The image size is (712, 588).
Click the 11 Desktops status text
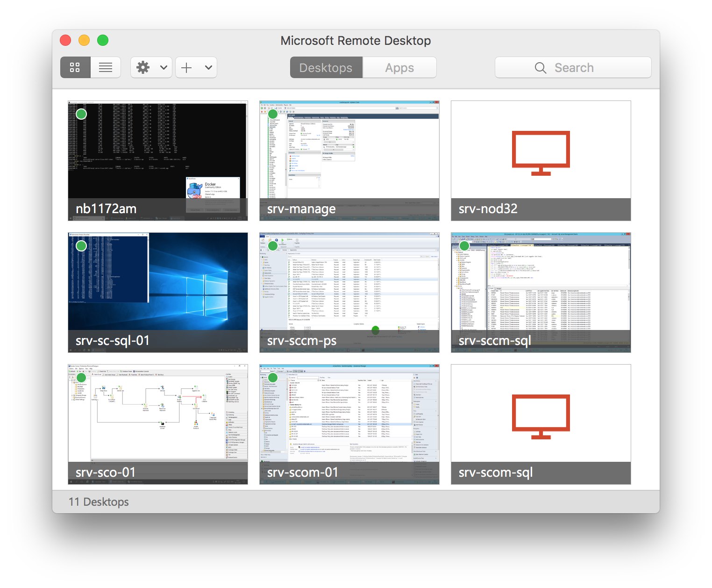pos(99,502)
